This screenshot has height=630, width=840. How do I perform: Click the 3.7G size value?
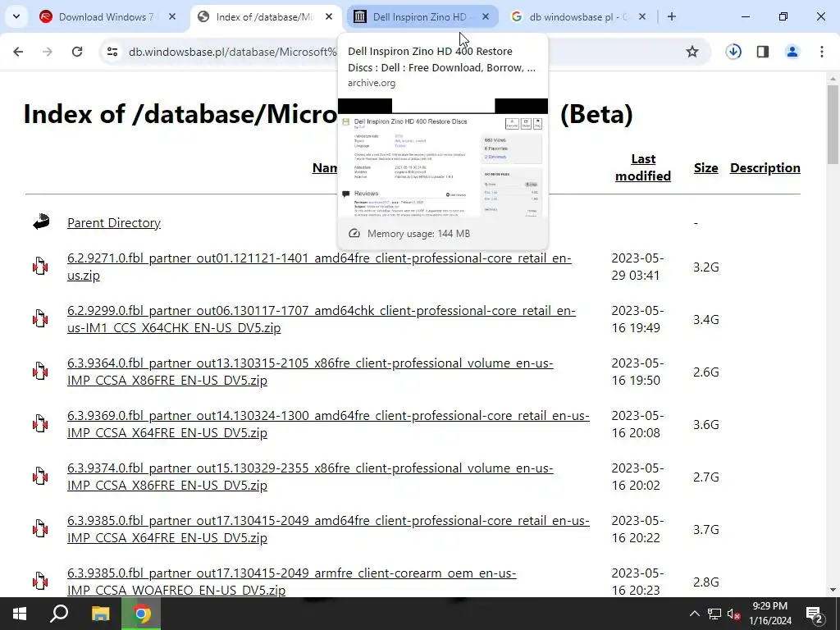(x=705, y=529)
